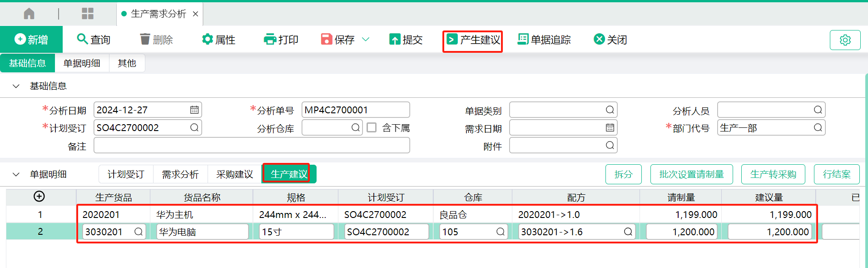Click the 提交 submit button
This screenshot has height=268, width=868.
click(406, 40)
